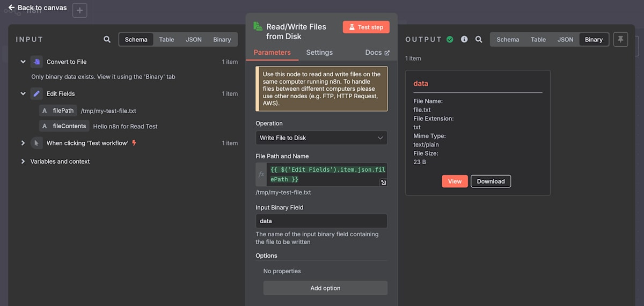Click the file.txt file name text
Screen dimensions: 644x306
pos(422,110)
